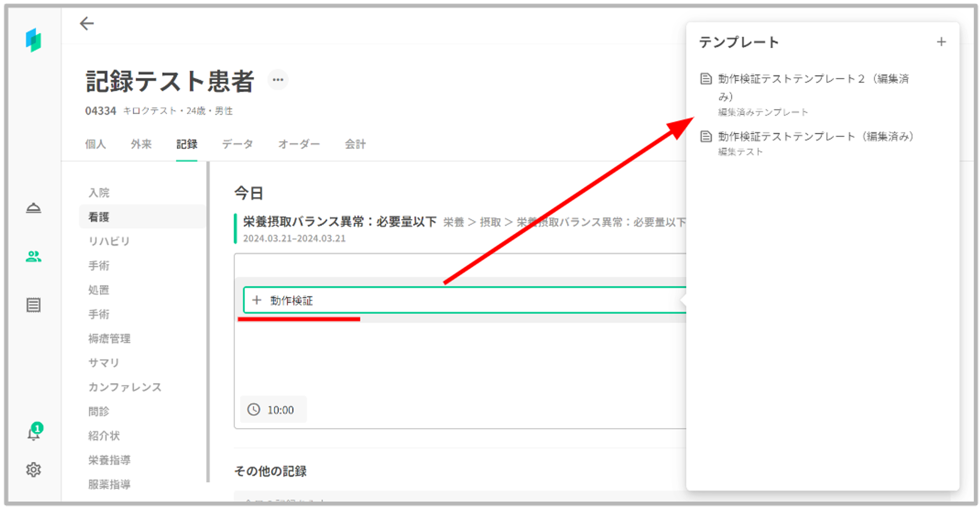Viewport: 980px width, 507px height.
Task: Click document icon of 動作検証テストテンプレート（編集済み）
Action: click(706, 136)
